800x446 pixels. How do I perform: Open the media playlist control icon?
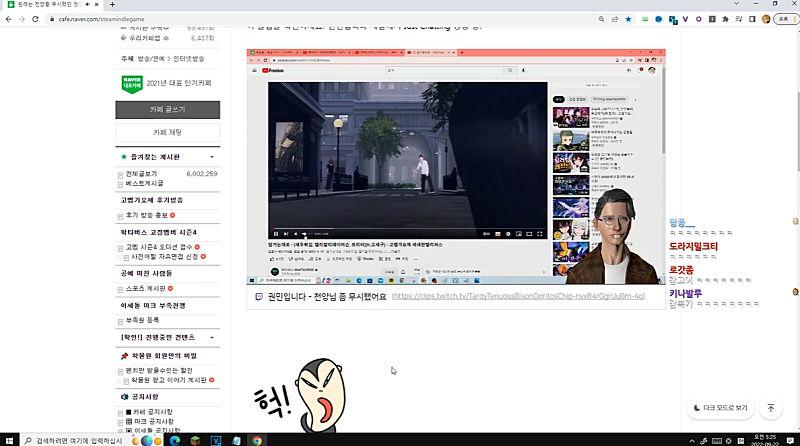(739, 19)
